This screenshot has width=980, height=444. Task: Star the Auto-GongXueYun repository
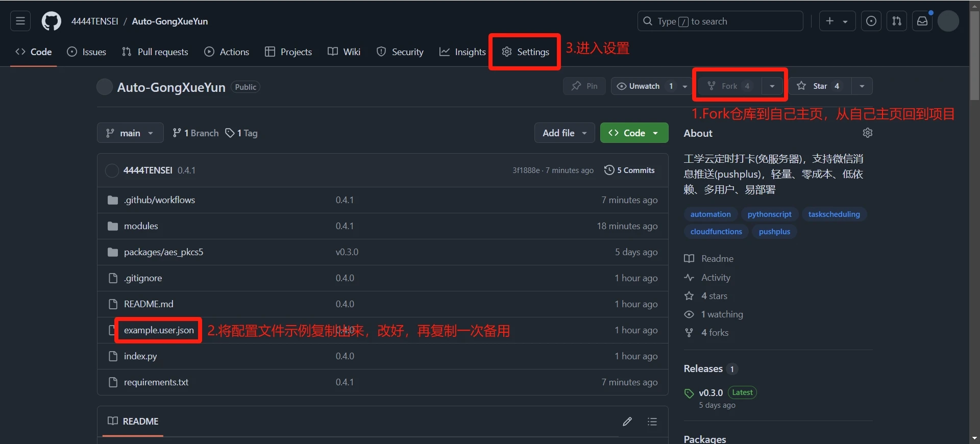(x=820, y=86)
